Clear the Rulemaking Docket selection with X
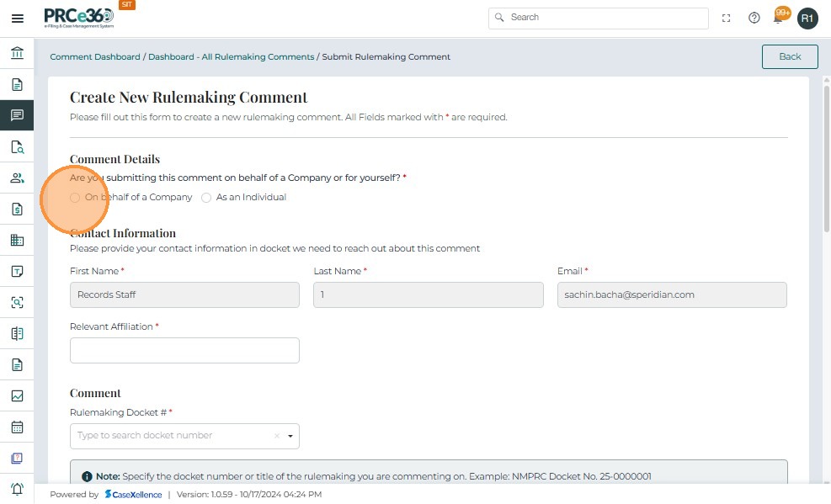The image size is (831, 504). 276,436
